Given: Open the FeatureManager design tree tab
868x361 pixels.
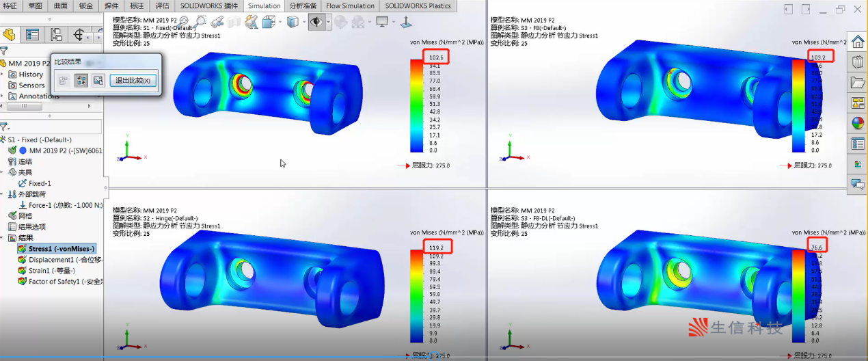Looking at the screenshot, I should 10,35.
